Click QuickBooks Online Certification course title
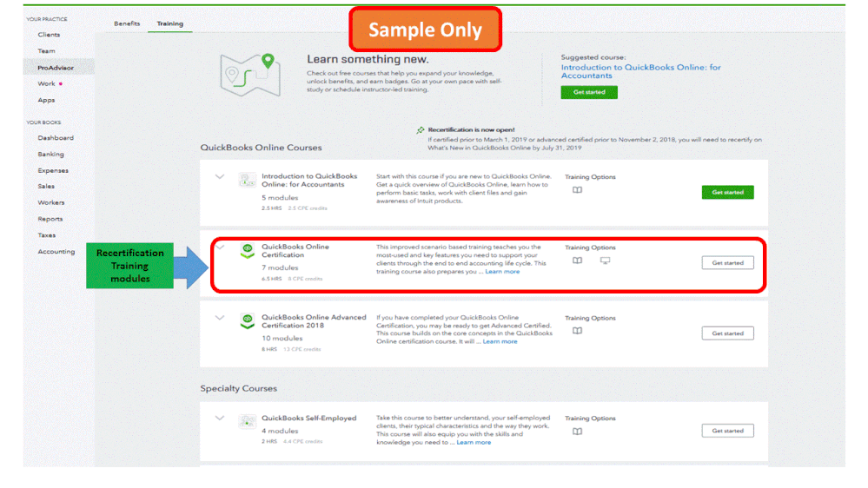868x488 pixels. click(x=295, y=251)
